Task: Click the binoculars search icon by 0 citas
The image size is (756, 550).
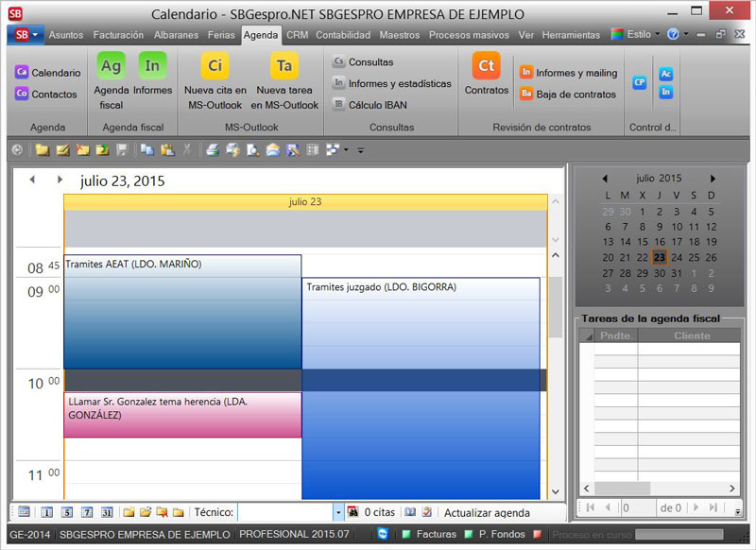Action: 352,512
